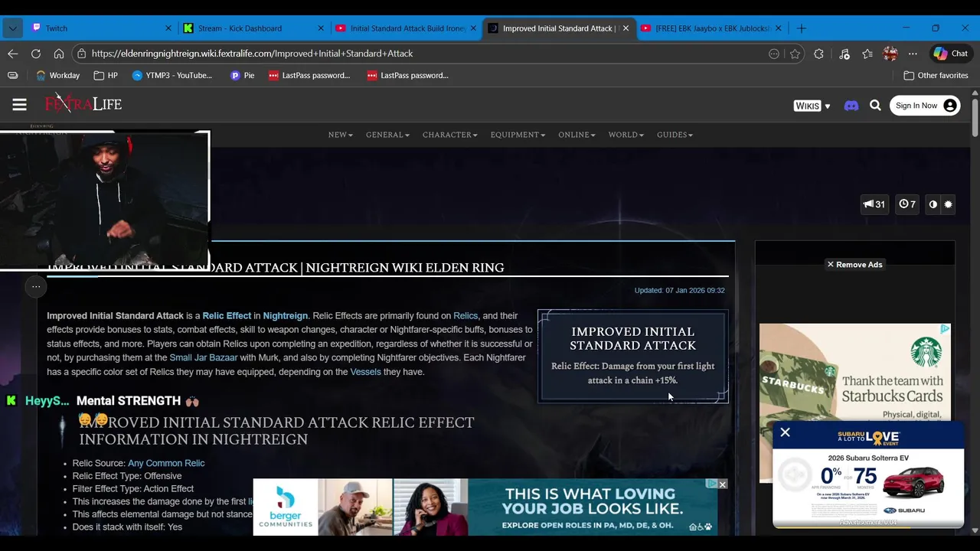Open browser settings and more menu
The height and width of the screenshot is (551, 980).
[x=913, y=54]
